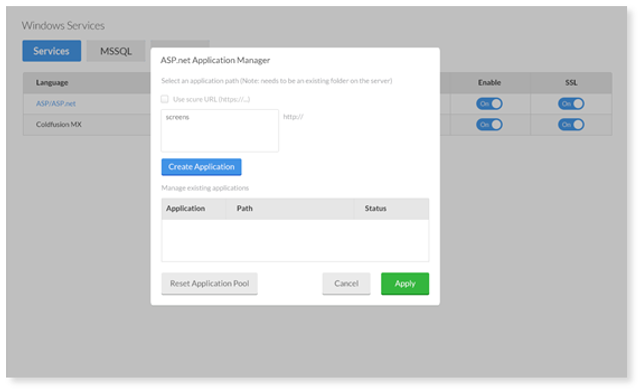Switch to the Services tab

51,51
